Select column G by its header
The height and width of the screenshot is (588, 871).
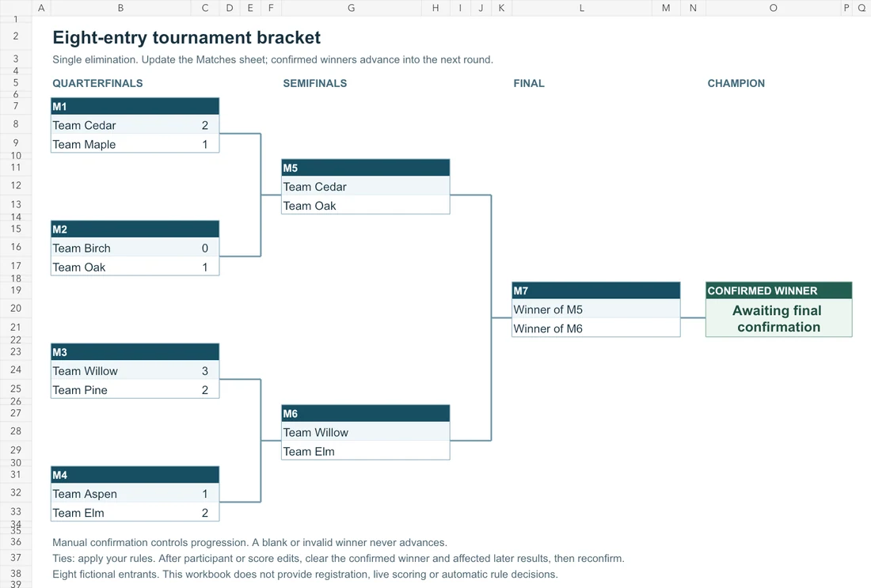click(x=351, y=8)
